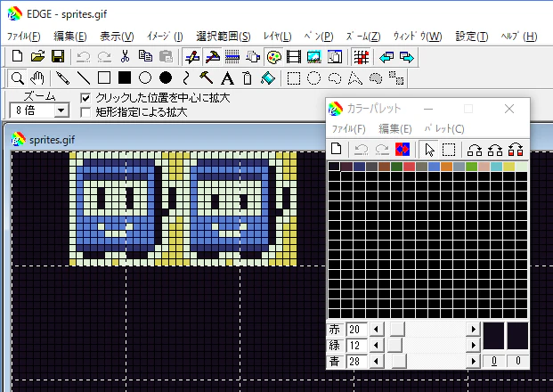This screenshot has height=392, width=553.
Task: Pick the red palette swatch
Action: pyautogui.click(x=409, y=167)
